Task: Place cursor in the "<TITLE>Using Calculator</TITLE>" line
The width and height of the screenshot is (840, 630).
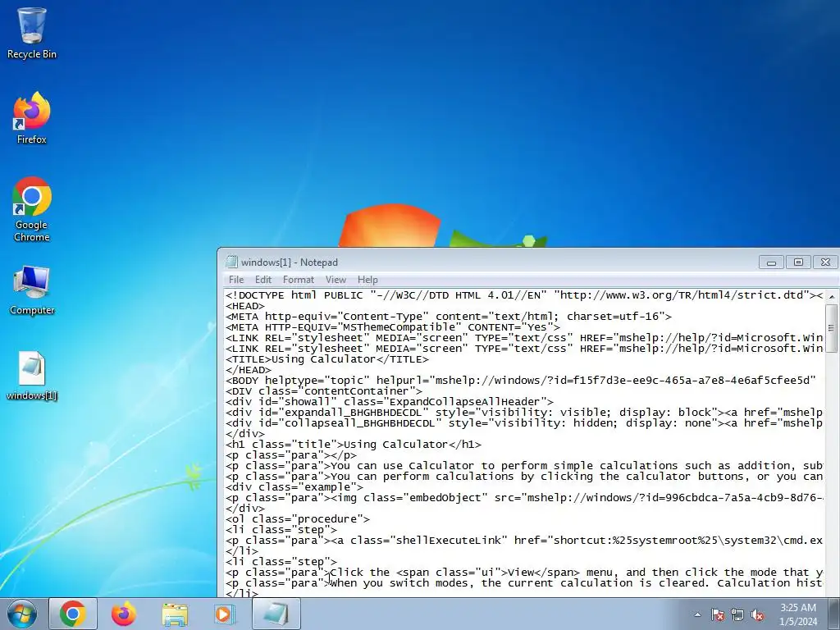Action: pyautogui.click(x=326, y=359)
